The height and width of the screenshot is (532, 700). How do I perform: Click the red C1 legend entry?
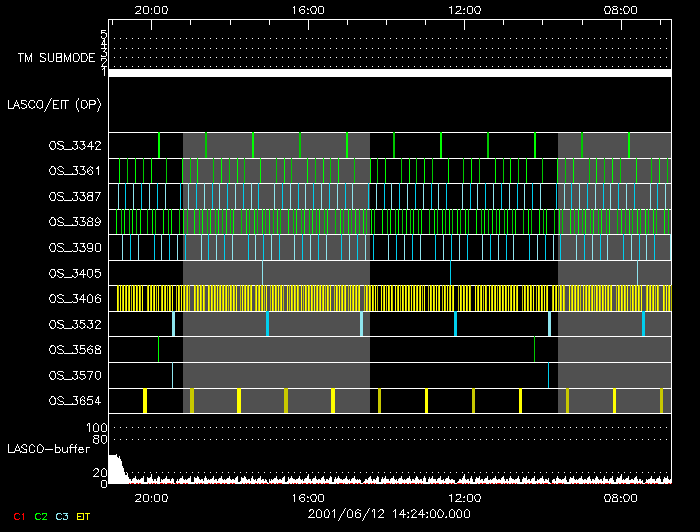click(18, 515)
